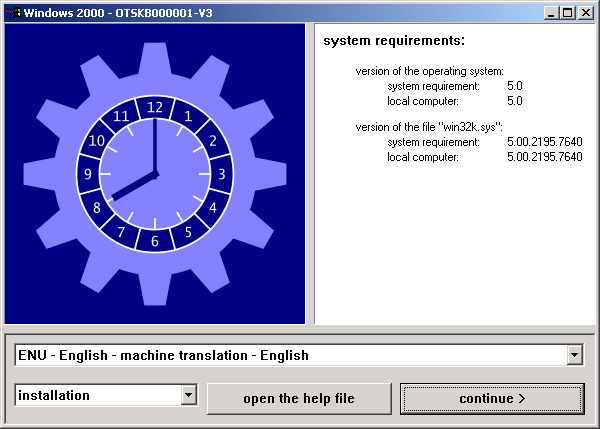Click OS local computer value 5.0
The width and height of the screenshot is (600, 429).
pyautogui.click(x=515, y=101)
